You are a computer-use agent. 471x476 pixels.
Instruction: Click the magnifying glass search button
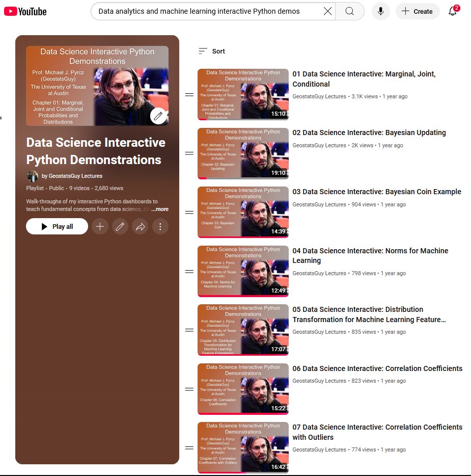[x=349, y=11]
